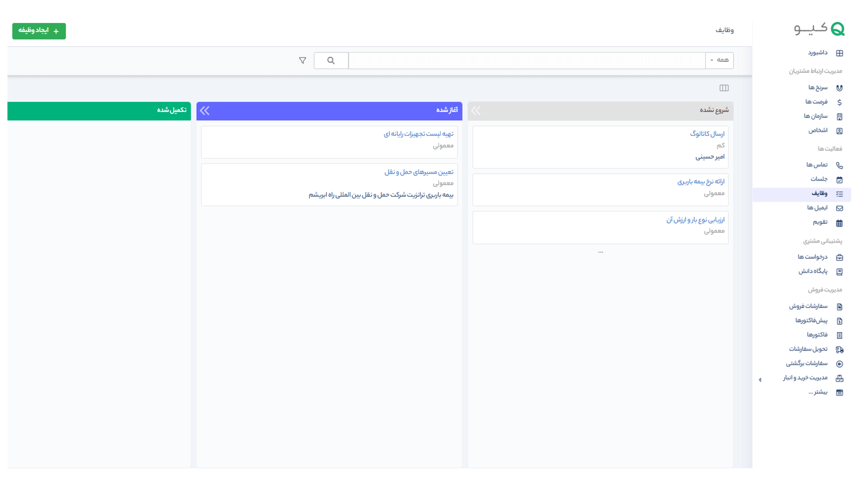Viewport: 868px width, 479px height.
Task: Open Leads (سرنخ ها) magnet icon
Action: coord(839,88)
